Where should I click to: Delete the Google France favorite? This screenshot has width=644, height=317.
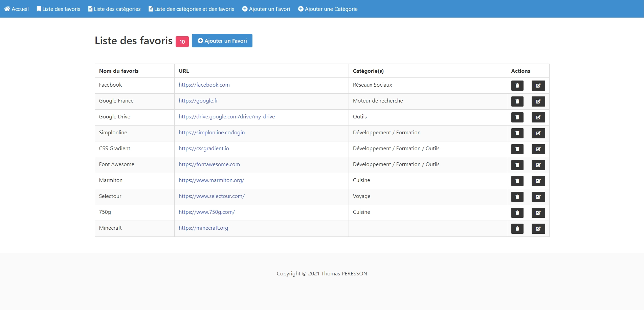click(517, 101)
